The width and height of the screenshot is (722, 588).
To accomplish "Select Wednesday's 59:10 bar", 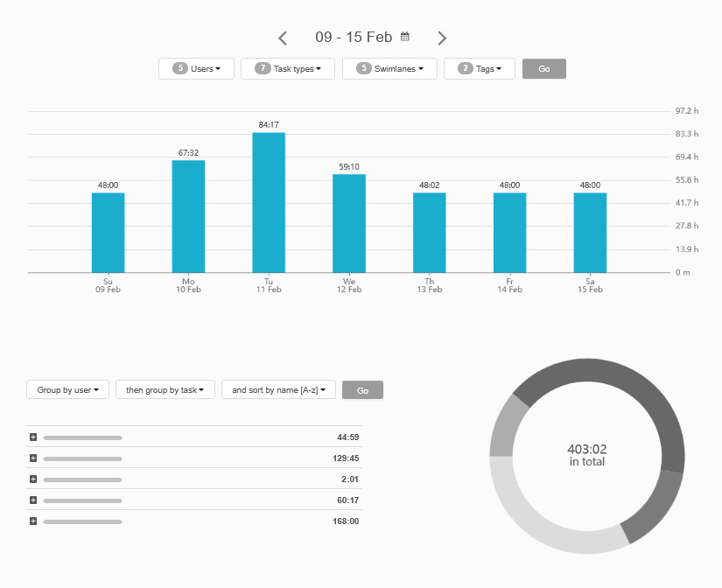I will click(348, 223).
